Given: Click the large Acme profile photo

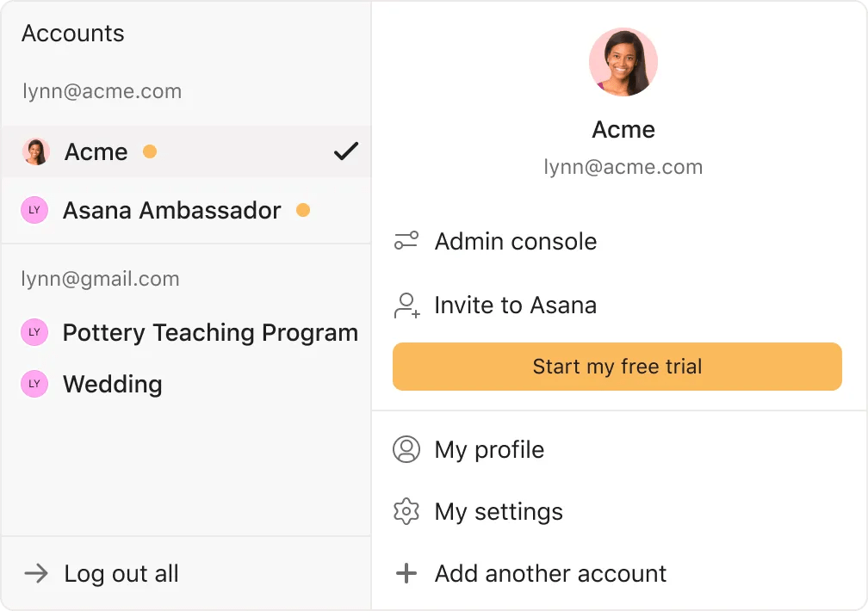Looking at the screenshot, I should [623, 62].
